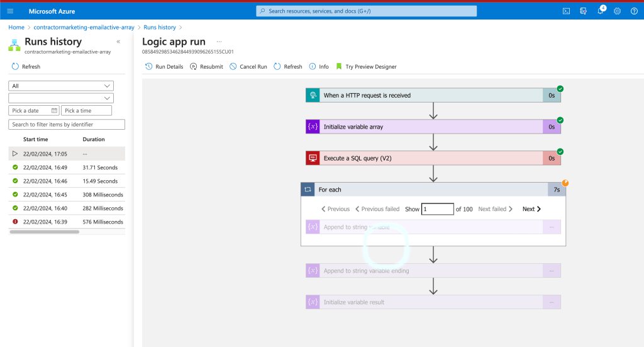
Task: Click the Start time column header
Action: click(x=36, y=139)
